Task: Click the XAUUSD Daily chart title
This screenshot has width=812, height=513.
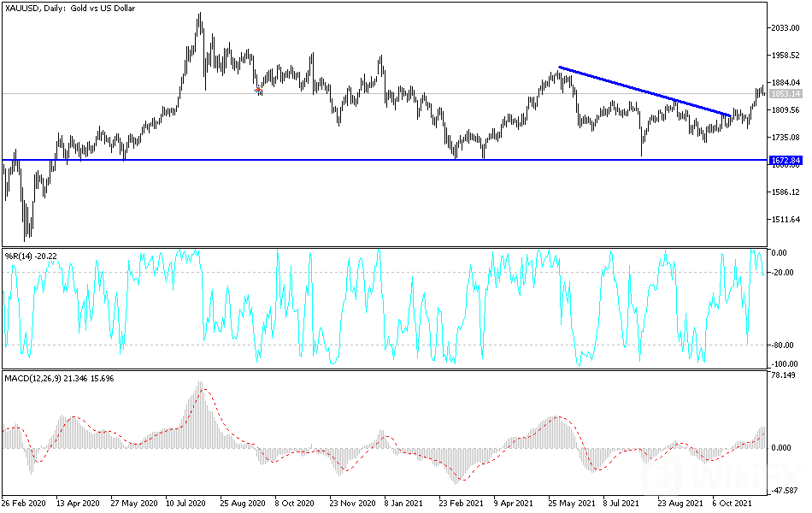Action: [70, 9]
